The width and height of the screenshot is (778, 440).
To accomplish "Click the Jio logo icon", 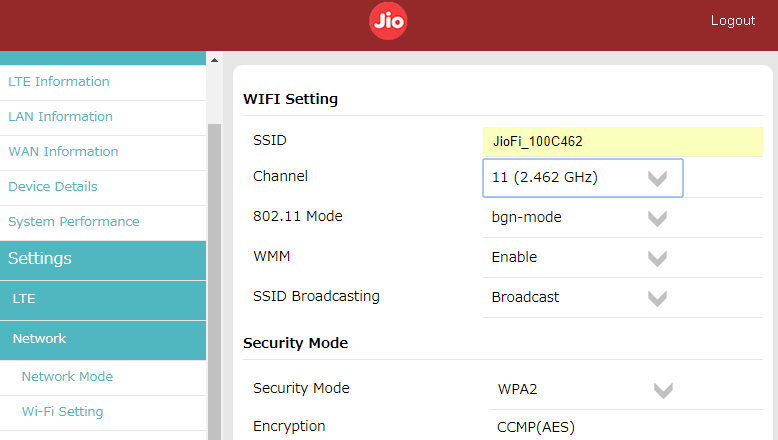I will tap(388, 21).
